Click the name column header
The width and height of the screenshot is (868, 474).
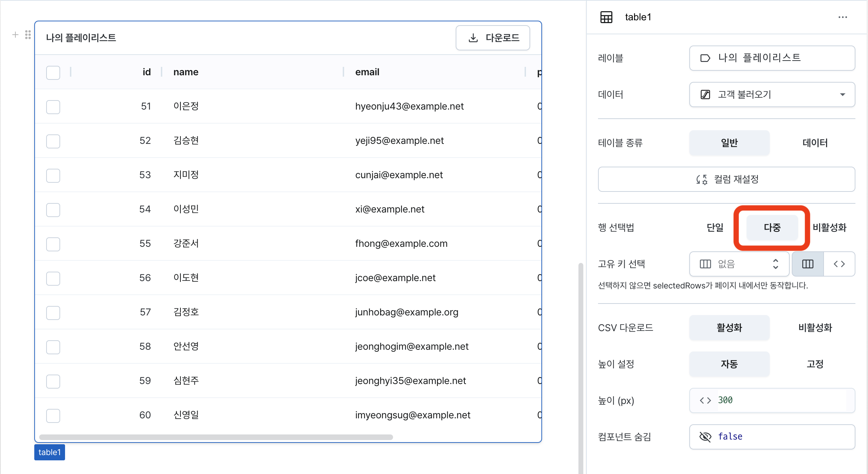[x=186, y=72]
